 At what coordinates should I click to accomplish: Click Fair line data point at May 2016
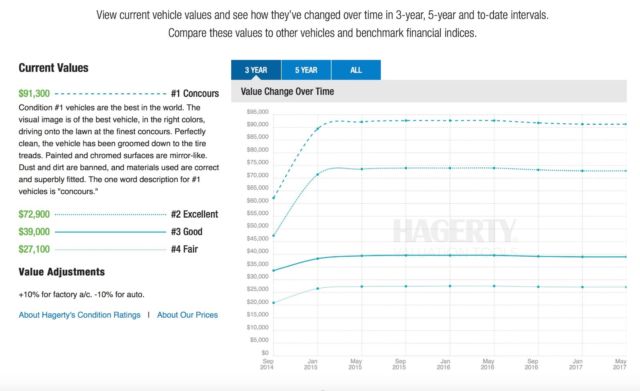494,286
